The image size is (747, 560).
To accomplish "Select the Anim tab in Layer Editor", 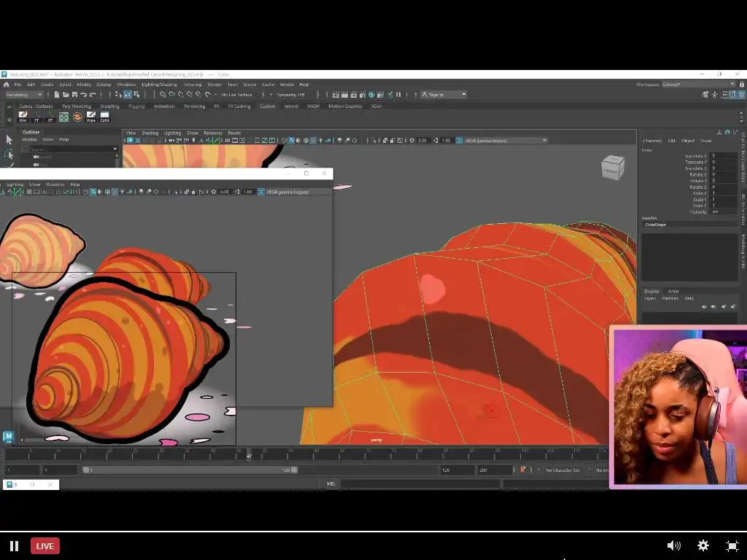I will point(673,292).
